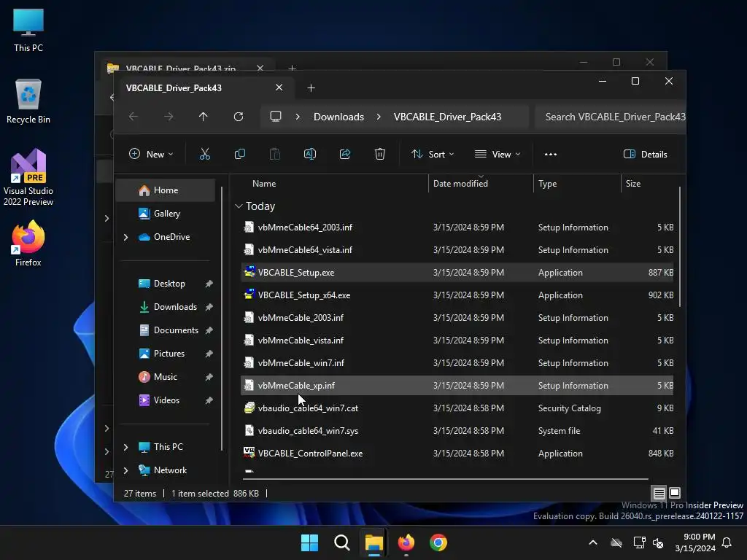747x560 pixels.
Task: Open the New dropdown menu
Action: point(151,155)
